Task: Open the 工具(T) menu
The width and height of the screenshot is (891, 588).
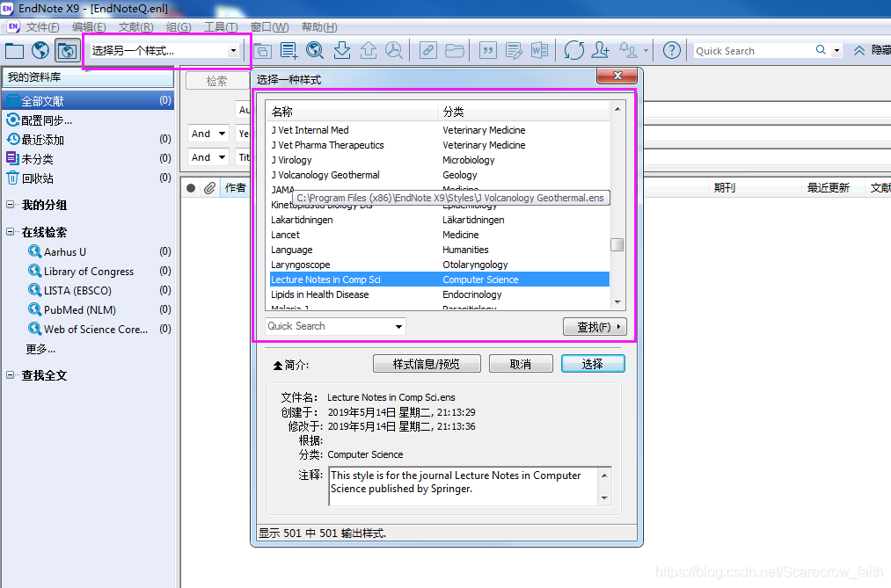Action: [221, 27]
